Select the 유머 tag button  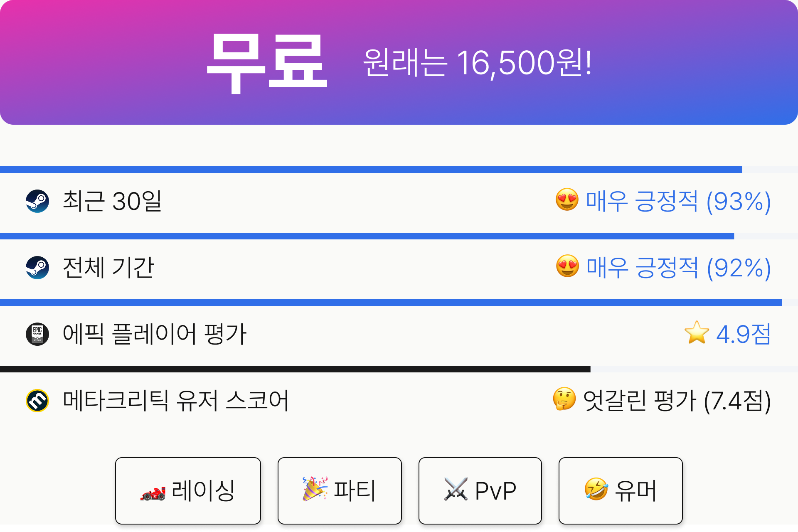(x=621, y=491)
